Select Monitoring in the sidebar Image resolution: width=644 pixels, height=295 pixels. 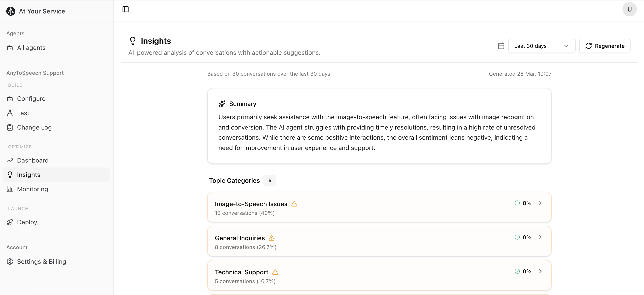tap(33, 189)
